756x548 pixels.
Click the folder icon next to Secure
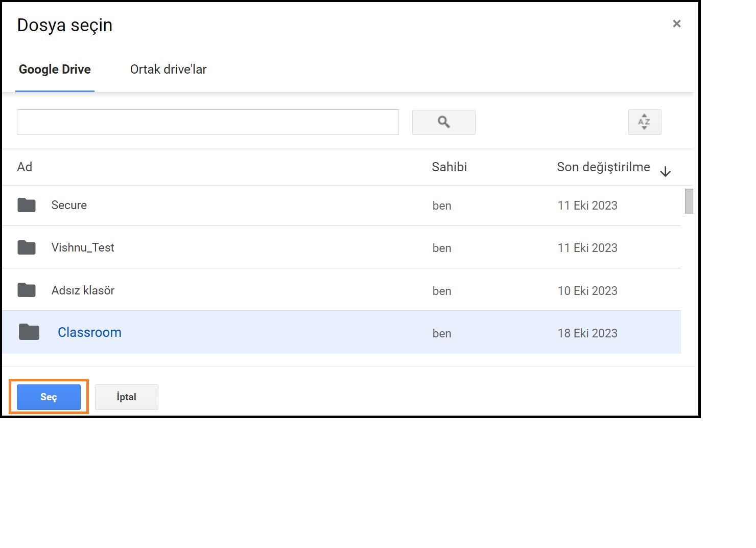tap(27, 205)
